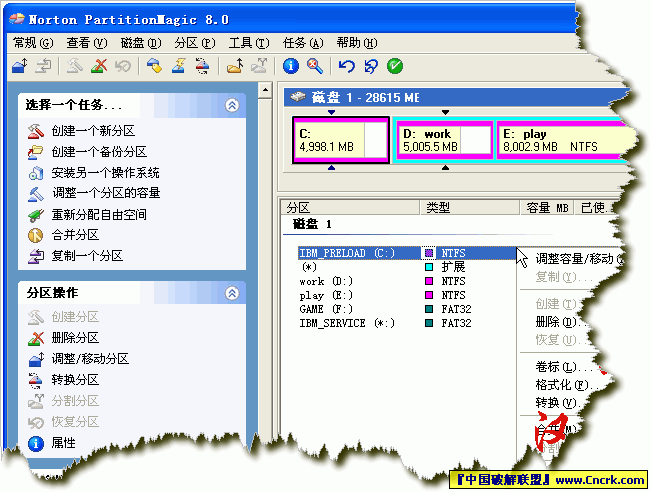Viewport: 651px width, 492px height.
Task: Open the 分区(P) menu
Action: 195,43
